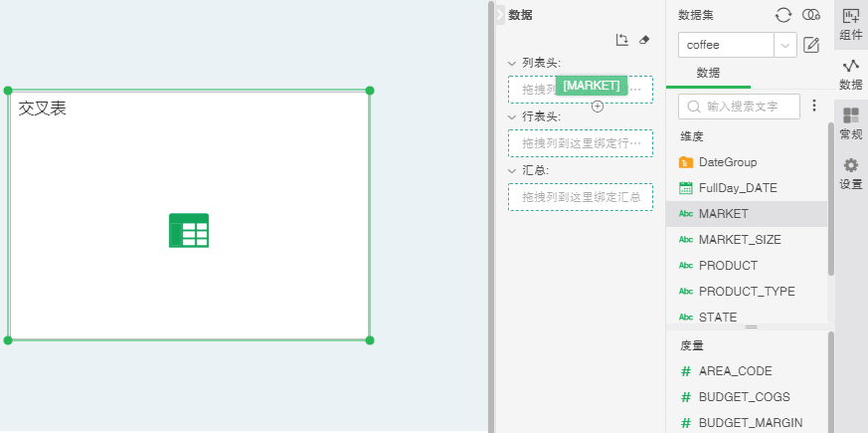Image resolution: width=868 pixels, height=433 pixels.
Task: Click the three-dot more options icon by search
Action: click(814, 106)
